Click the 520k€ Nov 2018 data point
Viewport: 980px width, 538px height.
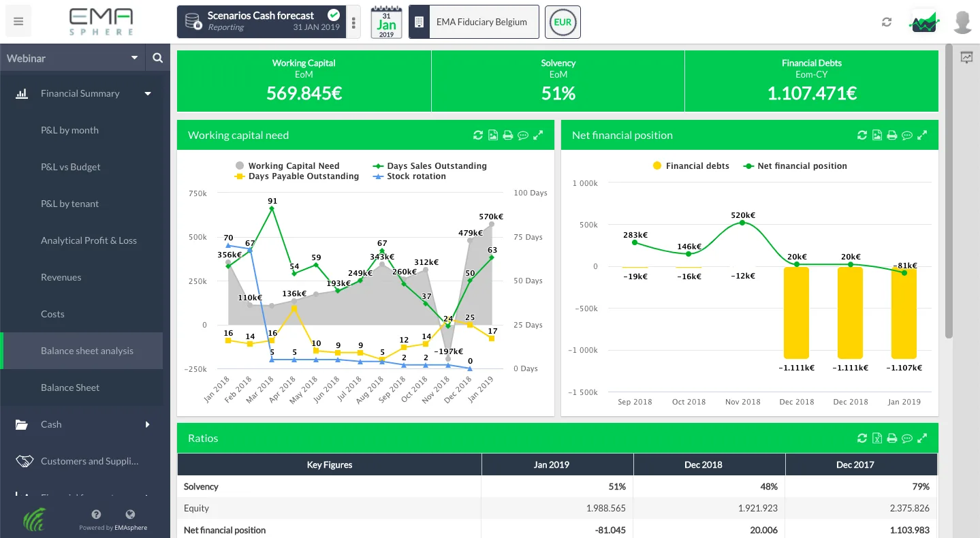click(742, 223)
